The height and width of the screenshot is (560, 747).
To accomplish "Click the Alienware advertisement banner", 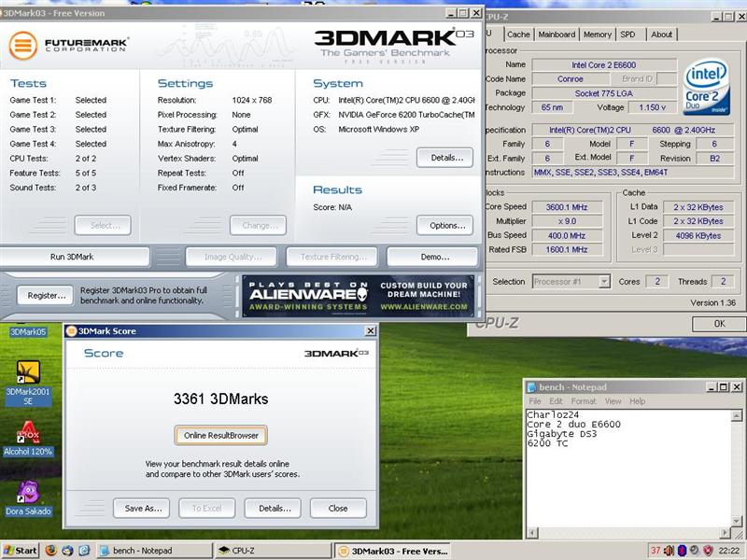I will click(359, 296).
